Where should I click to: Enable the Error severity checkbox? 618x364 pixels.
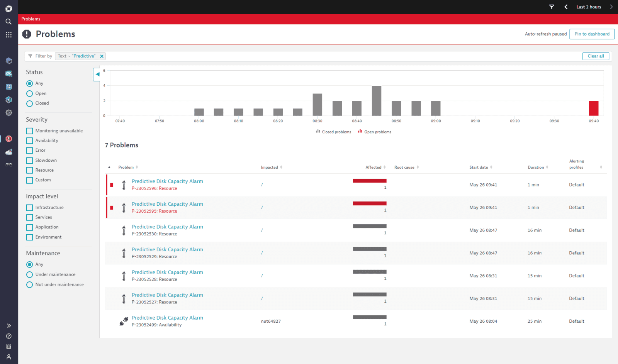[30, 150]
